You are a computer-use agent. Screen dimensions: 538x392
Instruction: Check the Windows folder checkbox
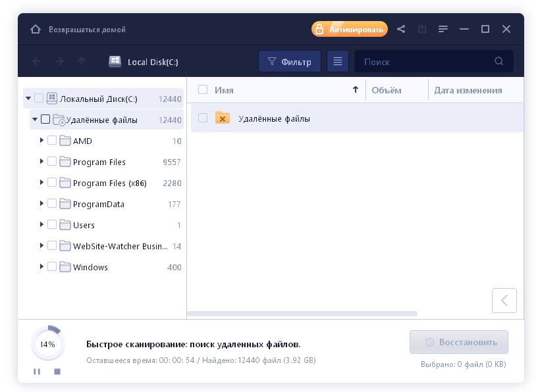pyautogui.click(x=52, y=266)
